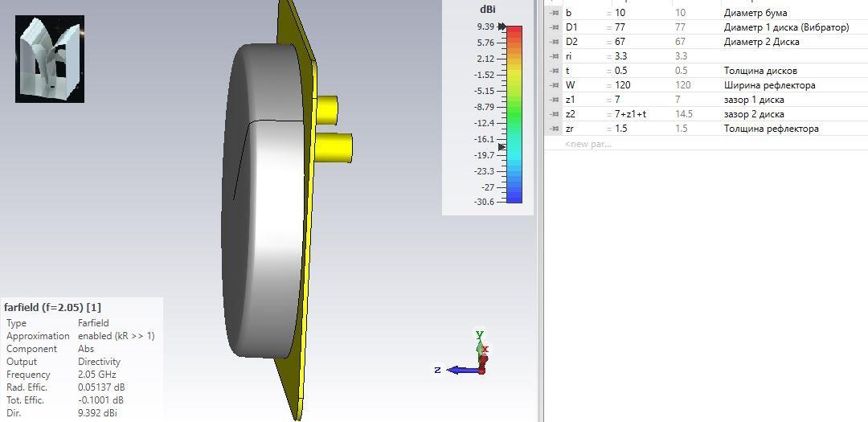Select the gray disk in the 3D view
This screenshot has height=422, width=868.
[x=264, y=200]
